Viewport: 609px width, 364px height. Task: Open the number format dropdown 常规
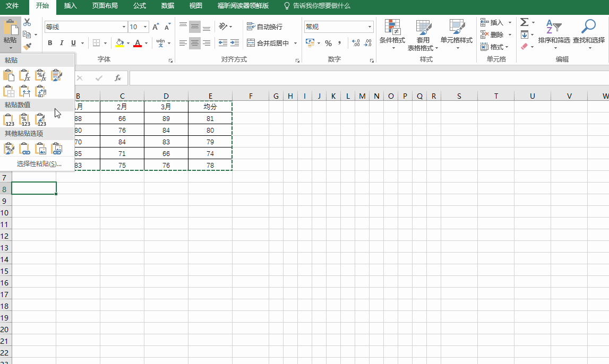click(x=370, y=27)
